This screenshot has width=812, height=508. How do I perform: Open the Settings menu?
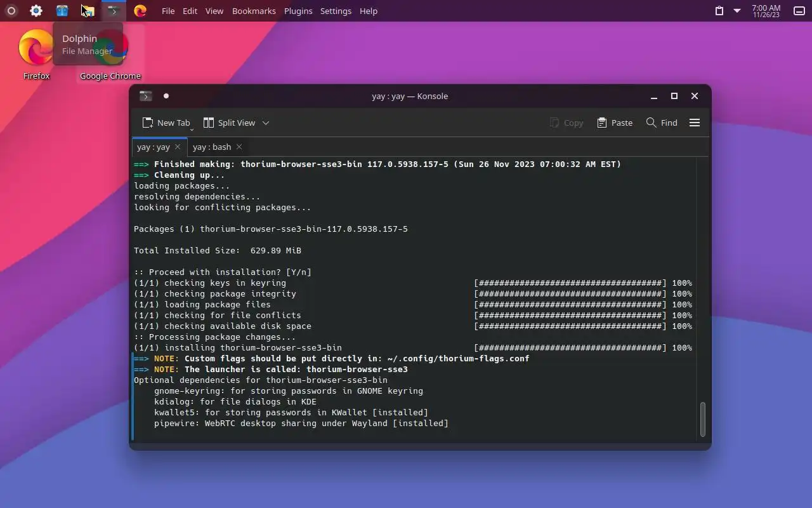[336, 11]
